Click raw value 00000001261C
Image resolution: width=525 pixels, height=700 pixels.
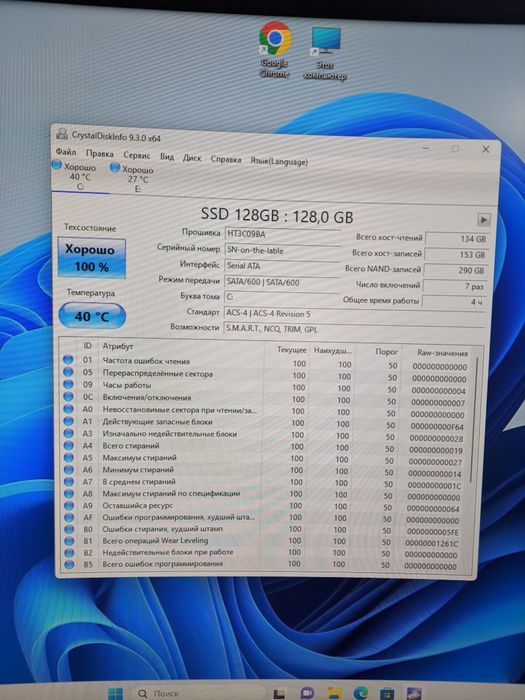click(431, 544)
